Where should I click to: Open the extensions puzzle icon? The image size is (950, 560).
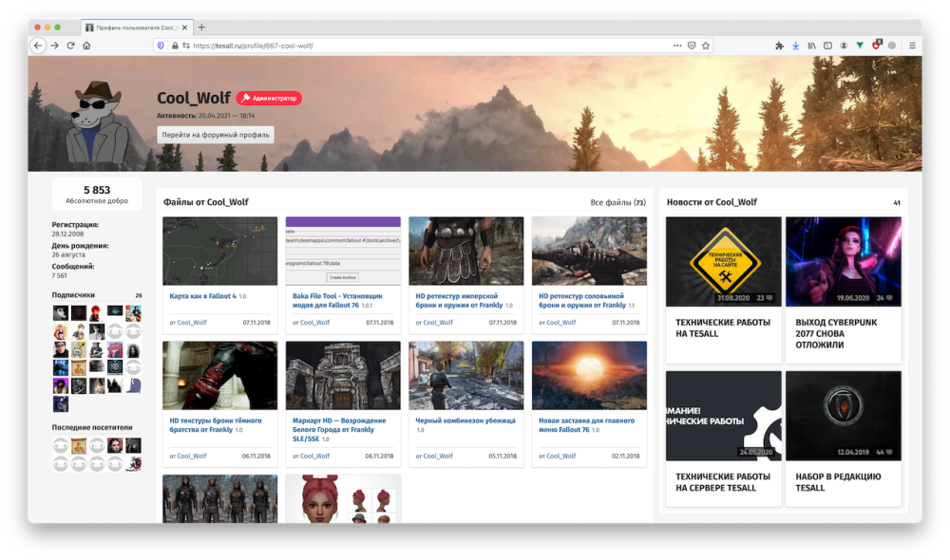[x=780, y=46]
